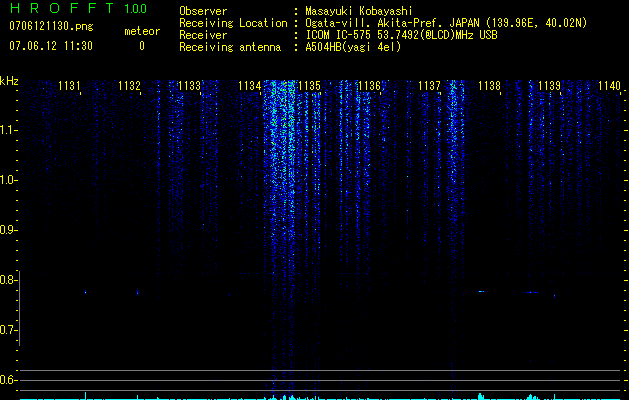This screenshot has height=400, width=629.
Task: Click the Receiving antenna label
Action: click(x=230, y=47)
